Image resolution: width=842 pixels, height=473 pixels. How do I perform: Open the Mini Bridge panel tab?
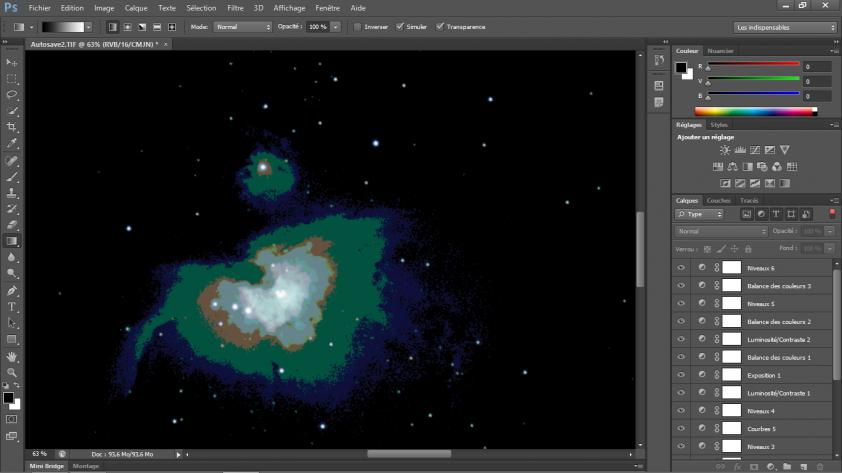point(47,466)
